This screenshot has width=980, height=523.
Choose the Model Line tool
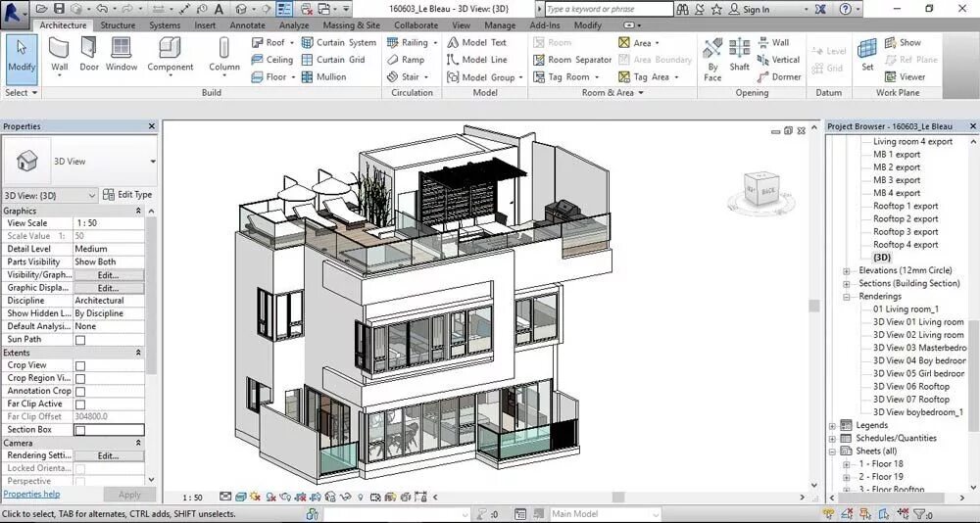coord(477,60)
